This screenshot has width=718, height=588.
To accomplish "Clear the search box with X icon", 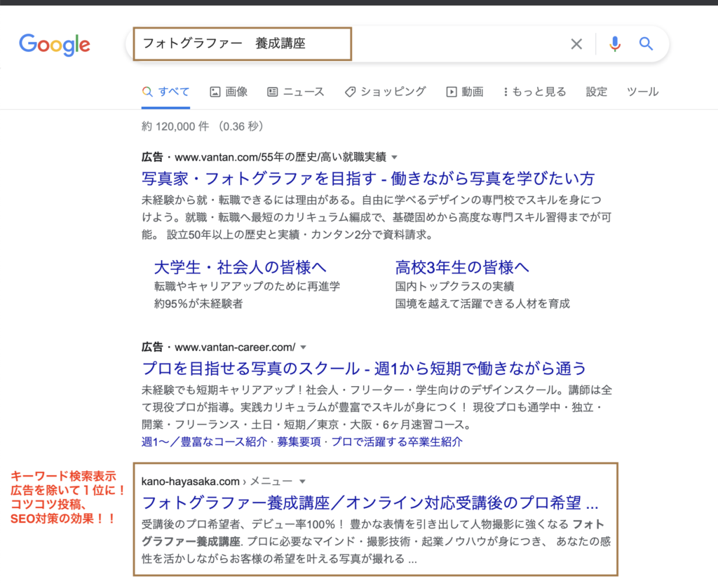I will (x=576, y=44).
